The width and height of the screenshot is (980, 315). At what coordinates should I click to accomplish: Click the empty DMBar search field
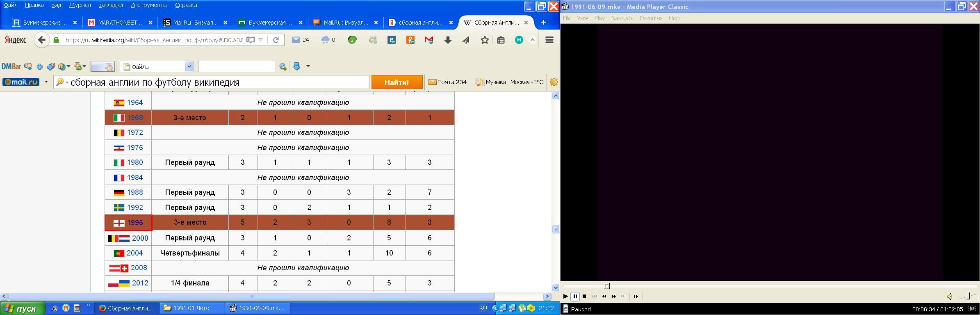pyautogui.click(x=236, y=66)
